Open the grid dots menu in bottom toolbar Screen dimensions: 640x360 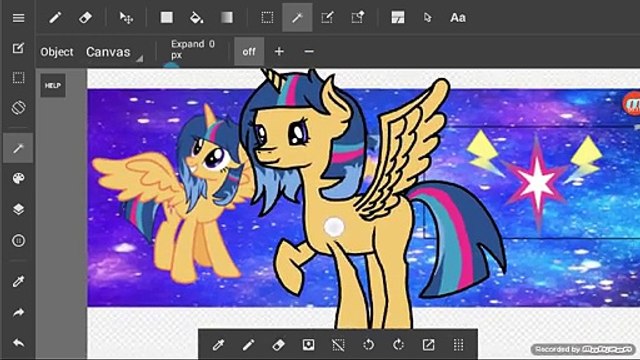(x=458, y=345)
